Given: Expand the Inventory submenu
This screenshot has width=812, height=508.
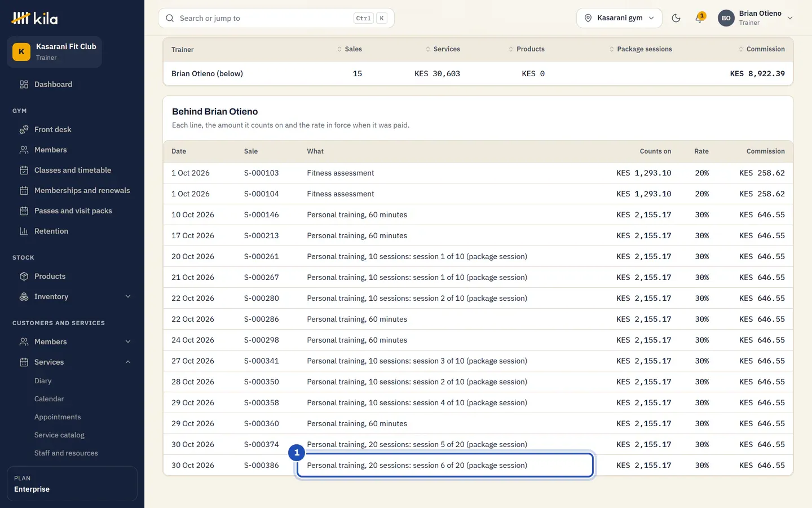Looking at the screenshot, I should (x=128, y=297).
